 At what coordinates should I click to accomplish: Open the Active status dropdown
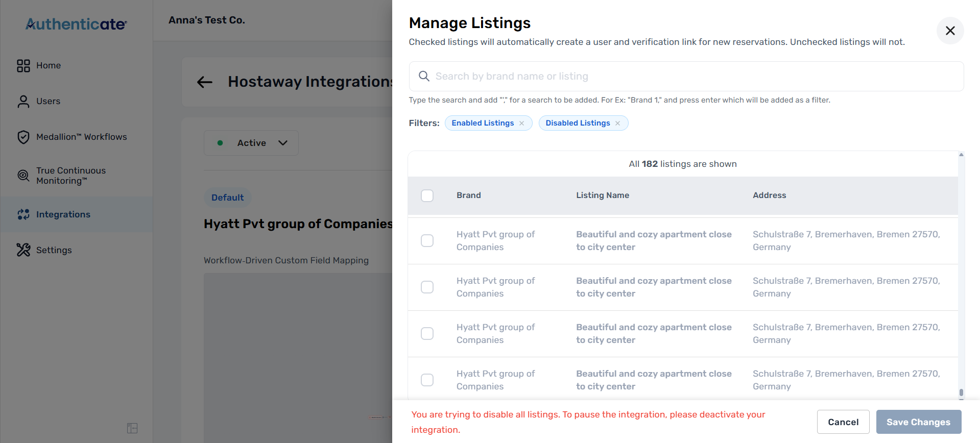coord(251,143)
